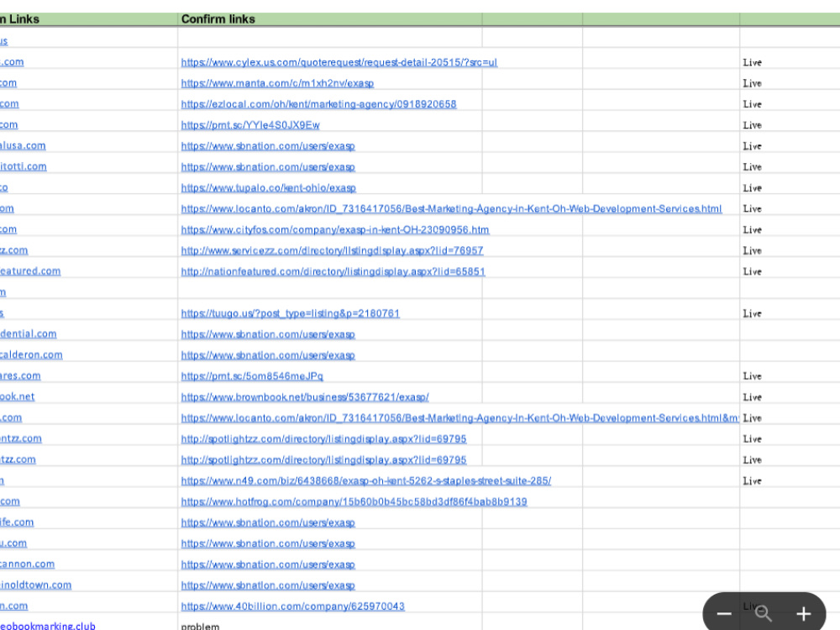The height and width of the screenshot is (630, 840).
Task: Open the prnt.sc/YYle4S0JX9Ew link
Action: [250, 125]
